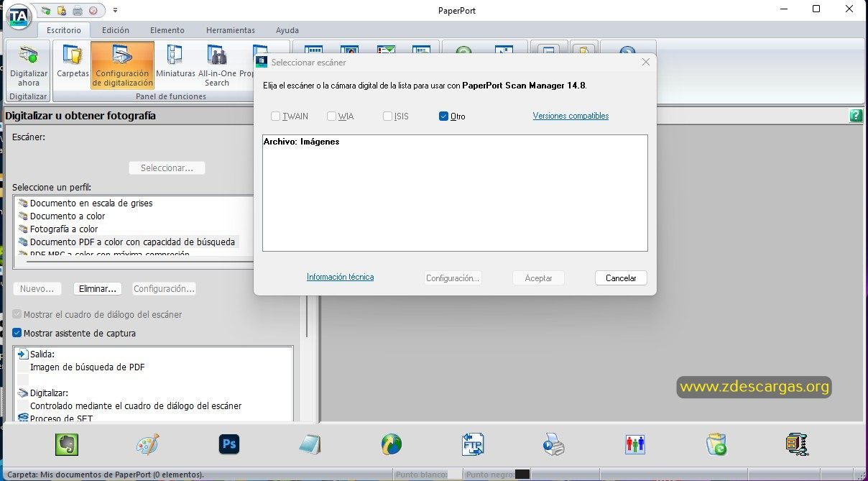
Task: Click the printer quick access icon
Action: point(78,11)
